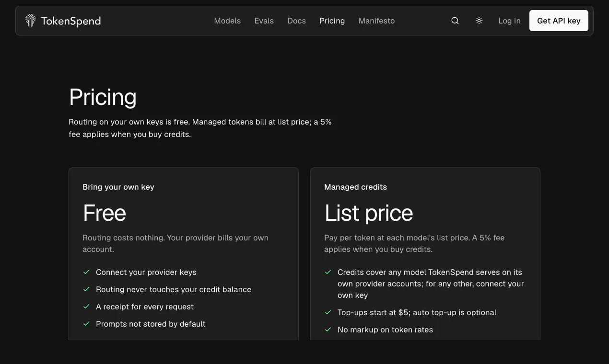Click checkmark beside 'Connect your provider keys'

click(86, 272)
